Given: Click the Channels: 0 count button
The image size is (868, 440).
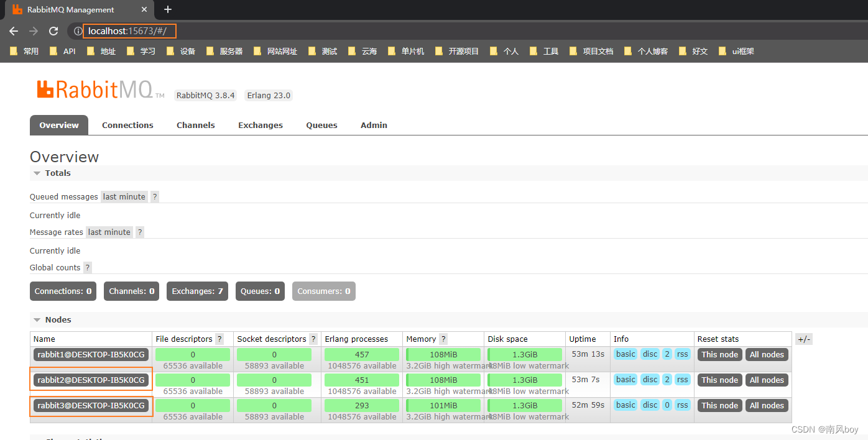Looking at the screenshot, I should (132, 291).
